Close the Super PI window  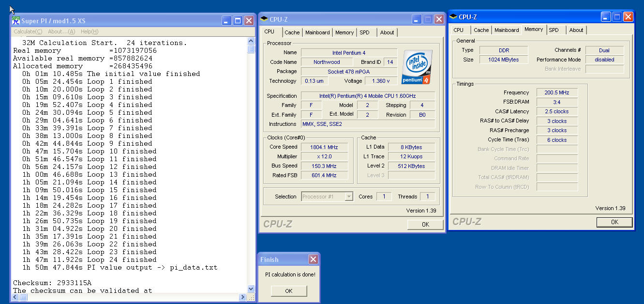pos(249,20)
